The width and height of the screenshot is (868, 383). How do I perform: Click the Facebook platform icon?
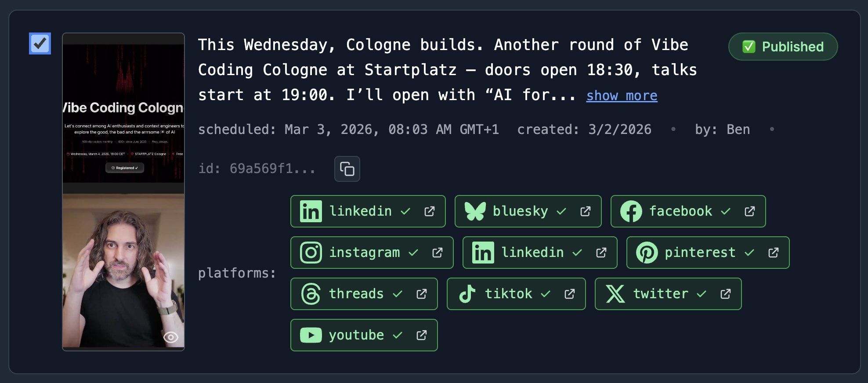coord(632,211)
